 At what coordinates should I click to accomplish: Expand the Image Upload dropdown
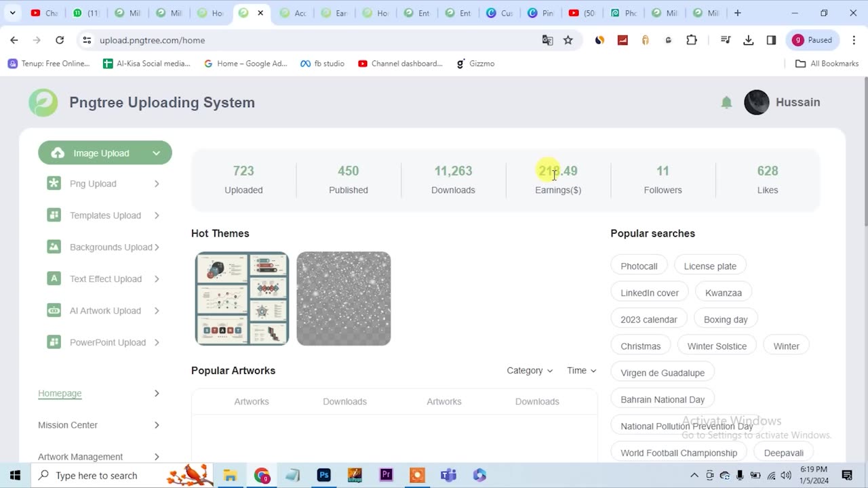(x=157, y=153)
